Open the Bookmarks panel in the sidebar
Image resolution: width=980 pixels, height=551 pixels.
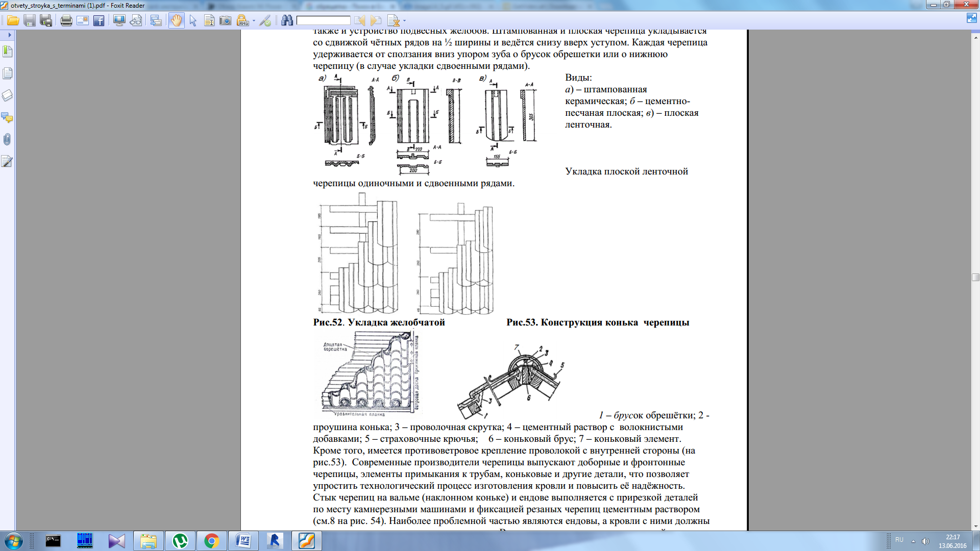[7, 51]
